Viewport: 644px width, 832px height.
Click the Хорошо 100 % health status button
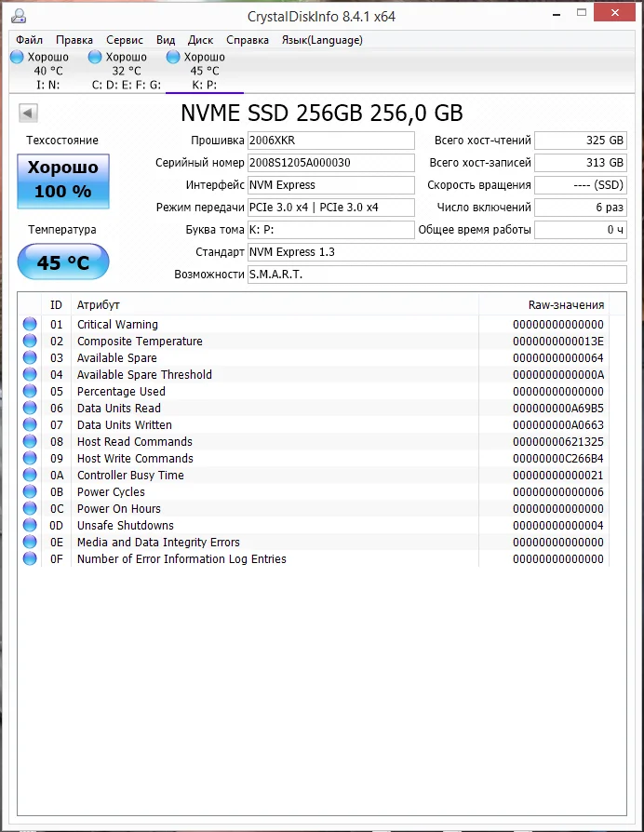coord(63,181)
